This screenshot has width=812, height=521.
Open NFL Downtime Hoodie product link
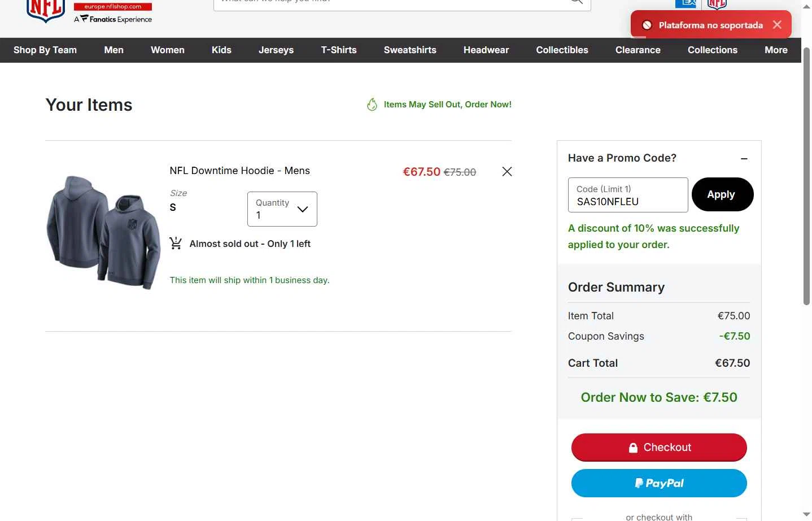pos(239,171)
